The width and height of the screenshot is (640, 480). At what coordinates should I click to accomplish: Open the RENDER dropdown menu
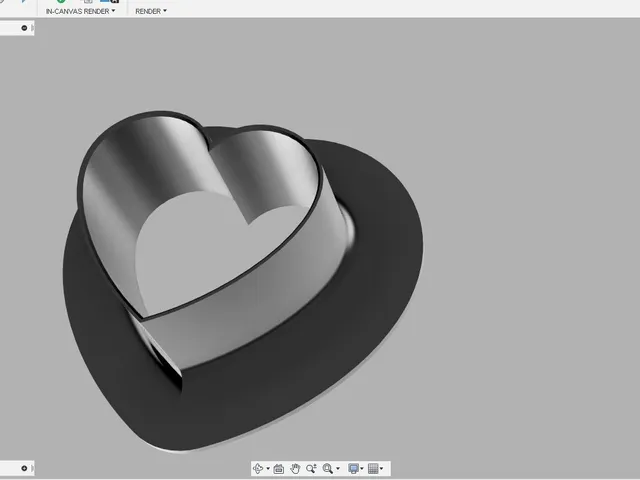coord(151,11)
